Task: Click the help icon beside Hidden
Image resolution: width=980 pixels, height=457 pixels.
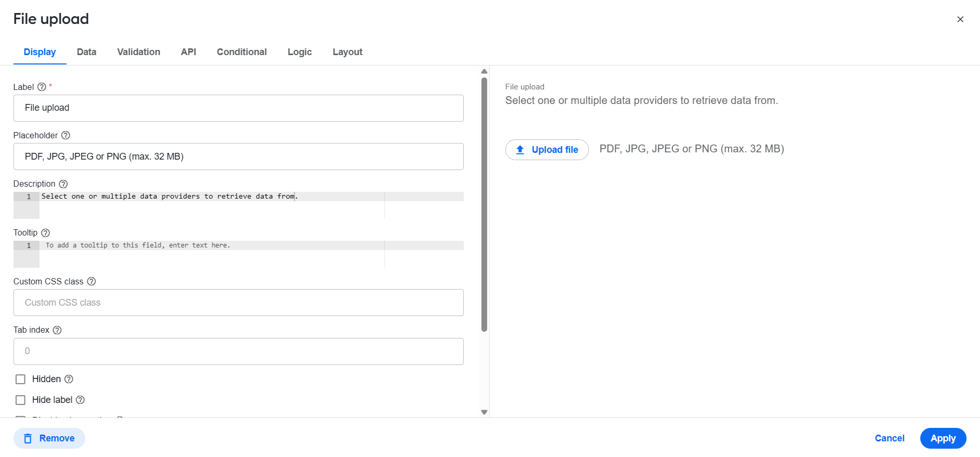Action: (69, 379)
